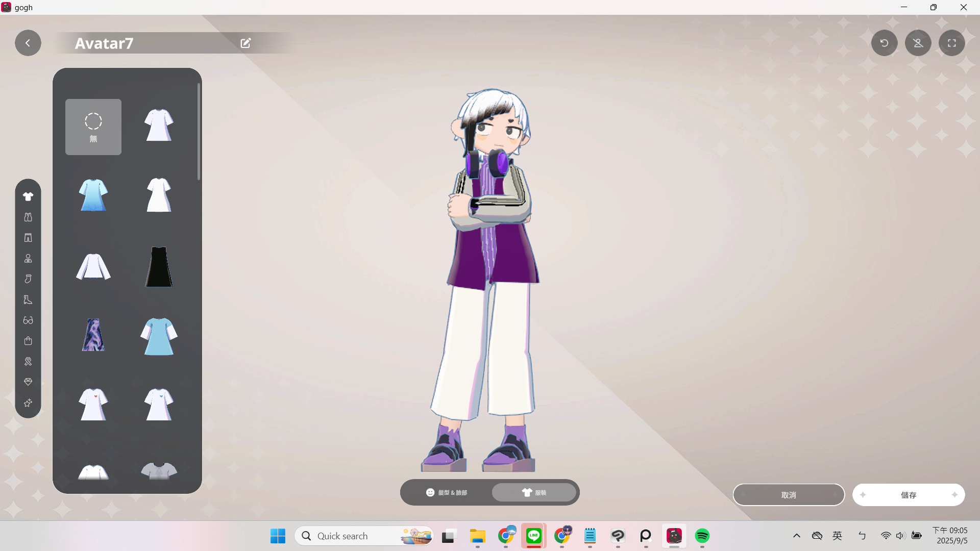980x551 pixels.
Task: Switch to the 髮型 & 臉部 tab
Action: coord(447,492)
